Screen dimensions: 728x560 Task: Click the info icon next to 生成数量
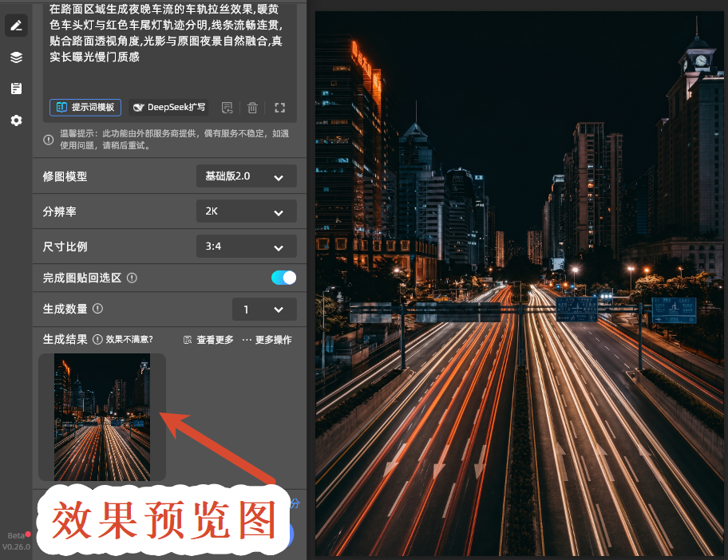[x=97, y=309]
